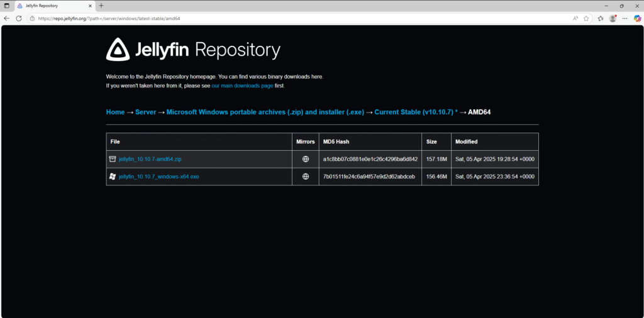Open a new tab with the plus icon

click(101, 6)
